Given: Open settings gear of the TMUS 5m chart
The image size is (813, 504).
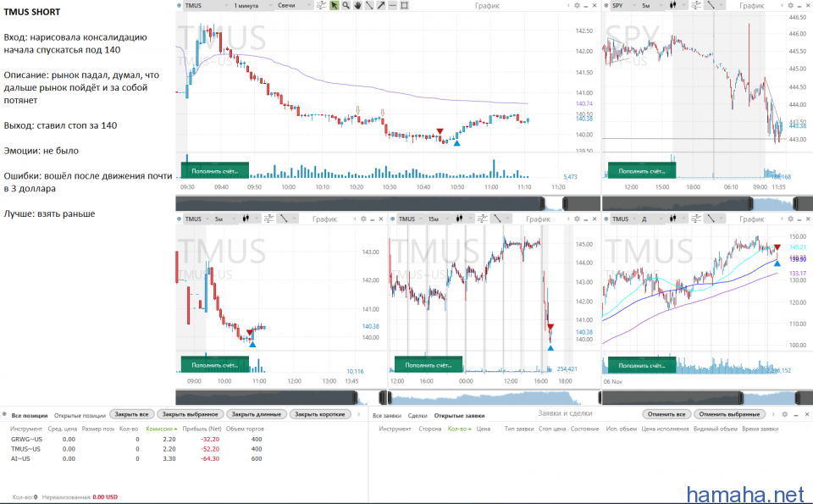Looking at the screenshot, I should [363, 219].
